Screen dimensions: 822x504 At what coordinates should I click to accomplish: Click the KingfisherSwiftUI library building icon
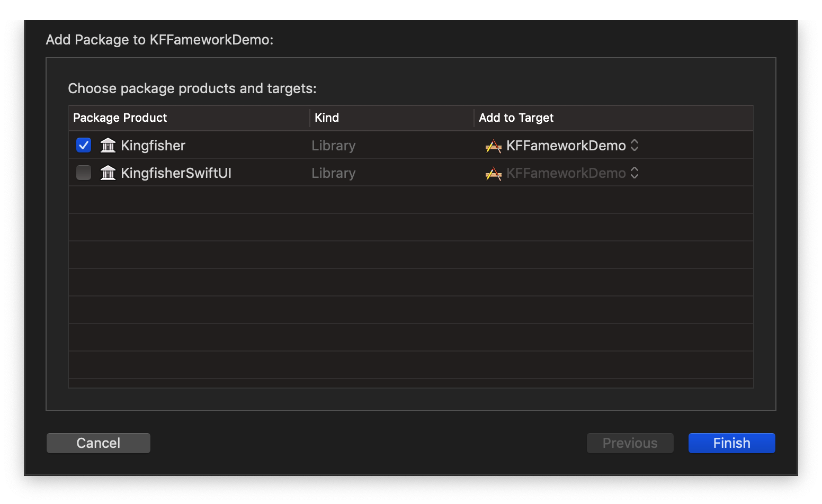pyautogui.click(x=108, y=173)
